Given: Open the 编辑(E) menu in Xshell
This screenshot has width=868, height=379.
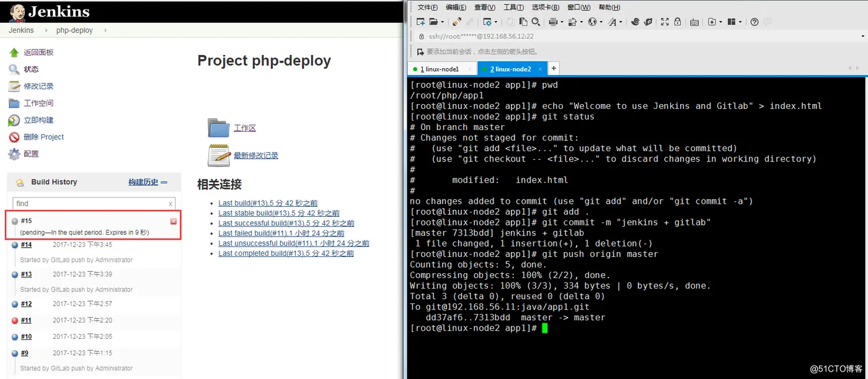Looking at the screenshot, I should (456, 7).
